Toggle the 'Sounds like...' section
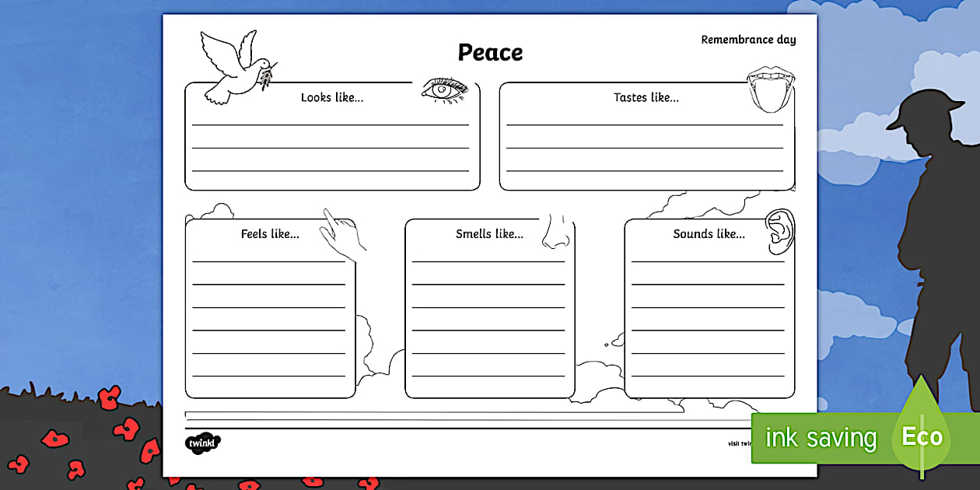Screen dimensions: 980x490 708,233
